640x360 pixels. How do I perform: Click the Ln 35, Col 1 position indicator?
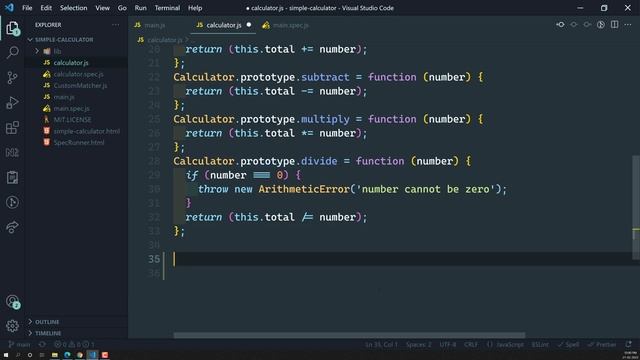[381, 344]
